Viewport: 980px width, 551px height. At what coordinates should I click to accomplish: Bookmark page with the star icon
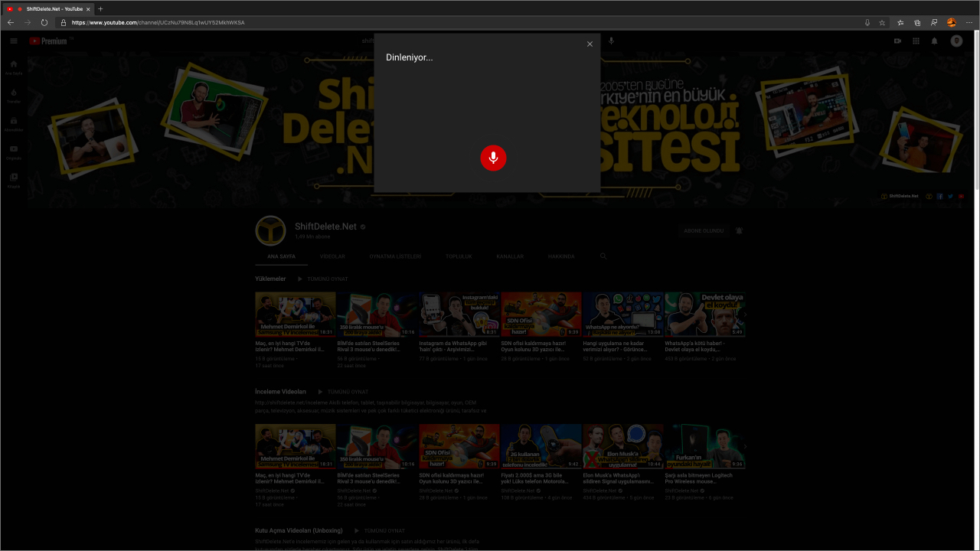[882, 22]
